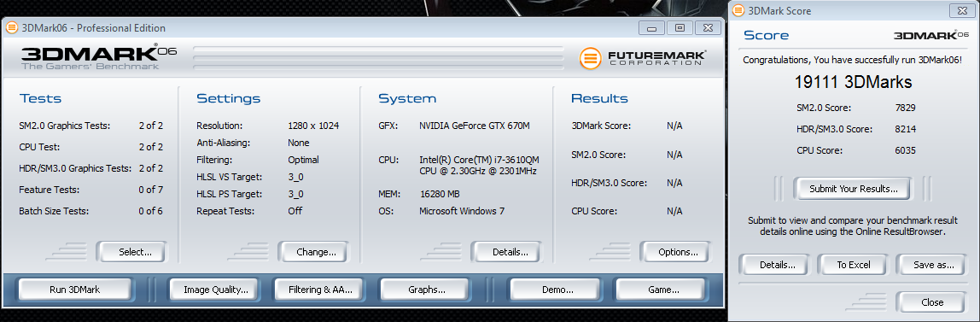
Task: Click Submit Your Results button
Action: 853,188
